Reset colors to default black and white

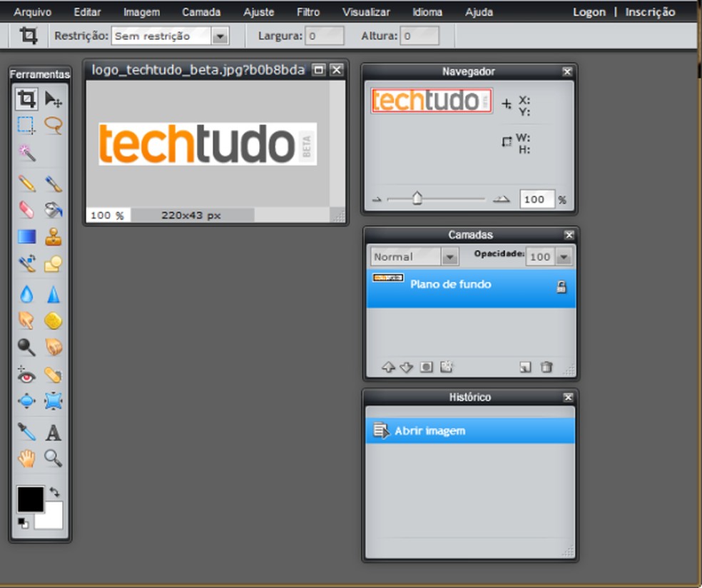23,522
